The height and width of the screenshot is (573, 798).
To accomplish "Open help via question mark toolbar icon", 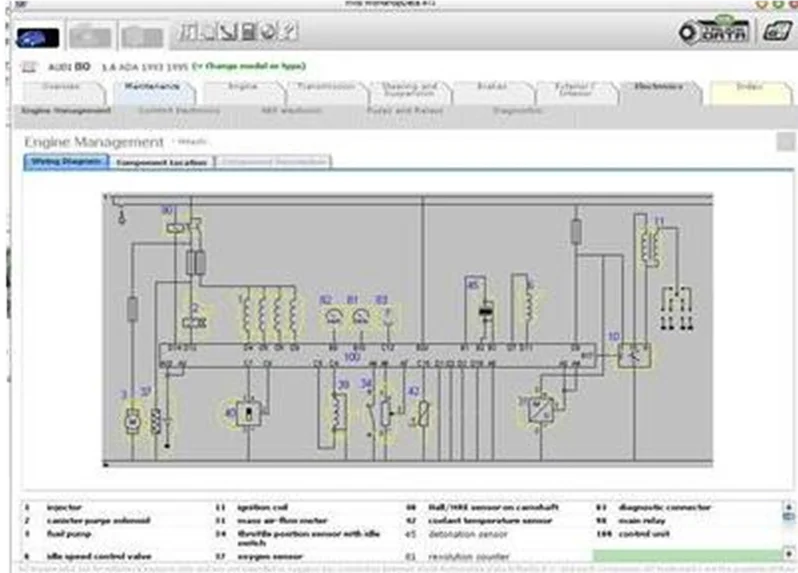I will pos(289,32).
